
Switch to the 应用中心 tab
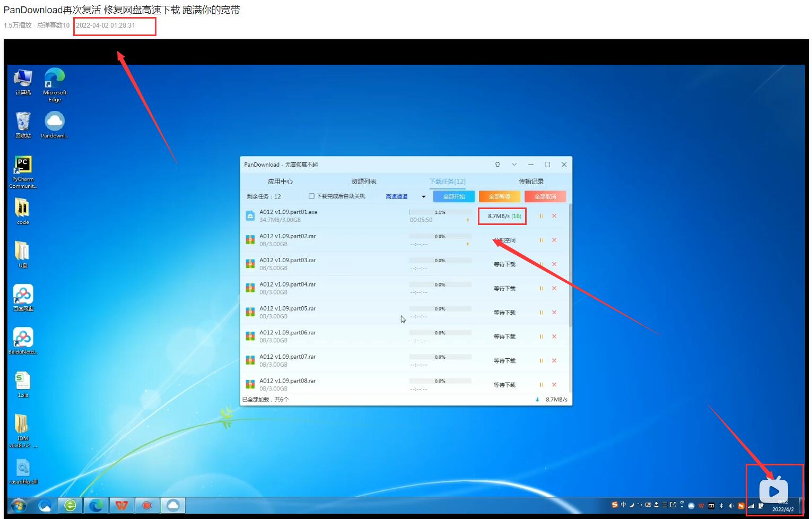(280, 181)
